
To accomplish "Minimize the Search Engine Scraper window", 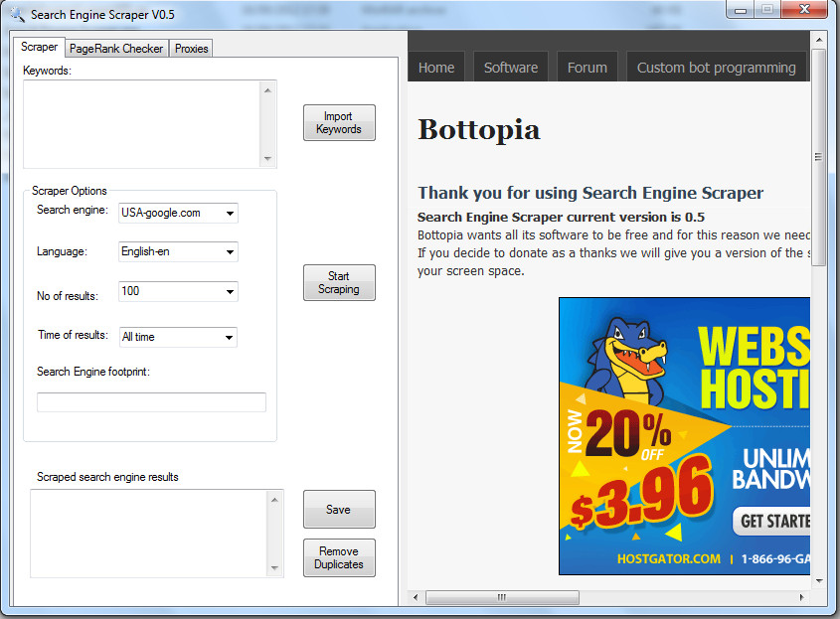I will click(x=741, y=10).
